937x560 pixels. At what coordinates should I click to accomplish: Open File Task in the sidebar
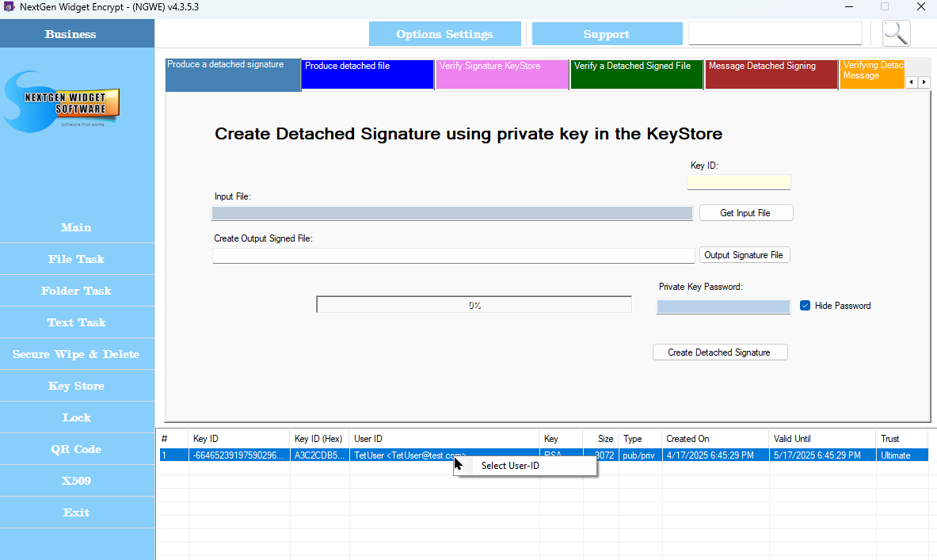pyautogui.click(x=77, y=259)
